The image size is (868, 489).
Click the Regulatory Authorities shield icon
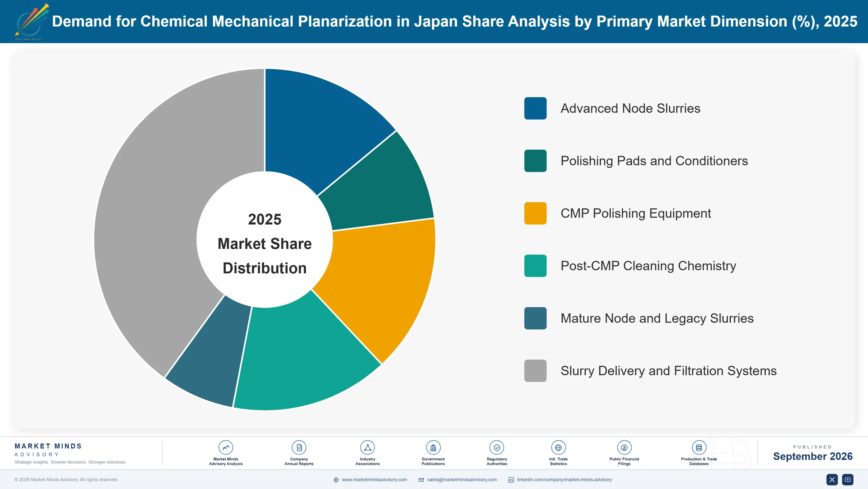[497, 447]
